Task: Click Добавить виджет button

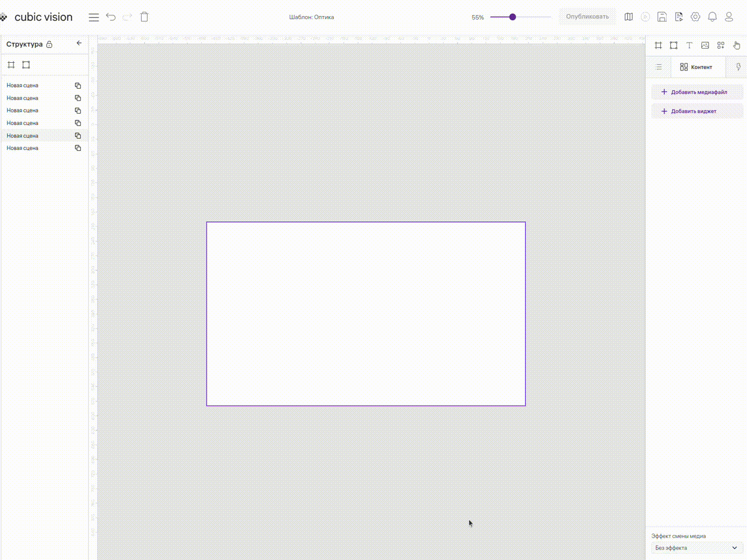Action: tap(697, 111)
